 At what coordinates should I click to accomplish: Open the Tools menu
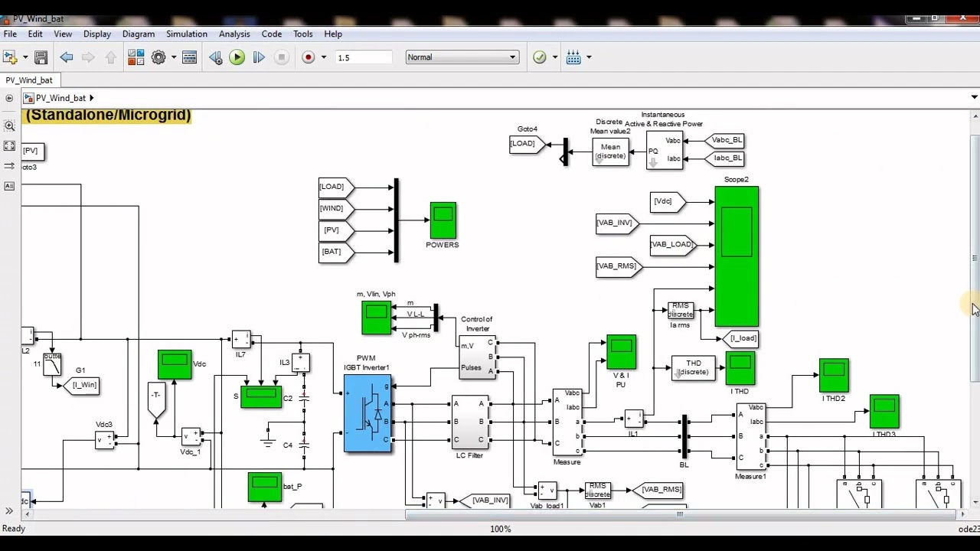point(303,34)
